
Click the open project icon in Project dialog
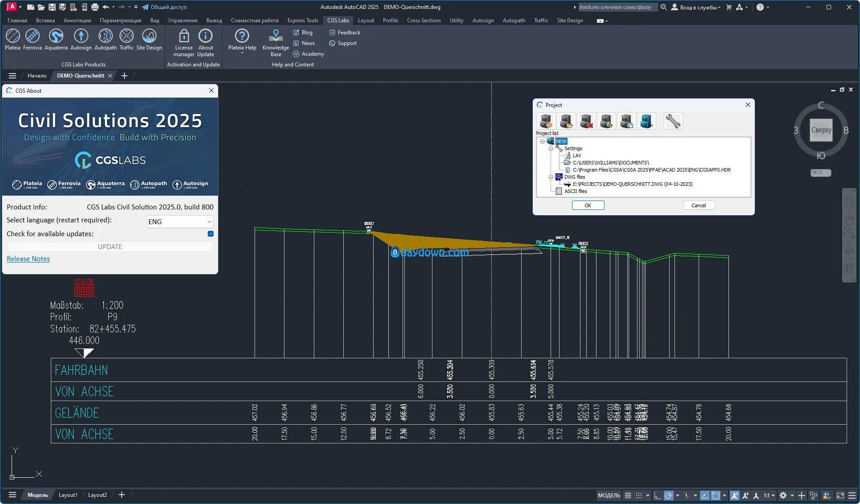566,121
